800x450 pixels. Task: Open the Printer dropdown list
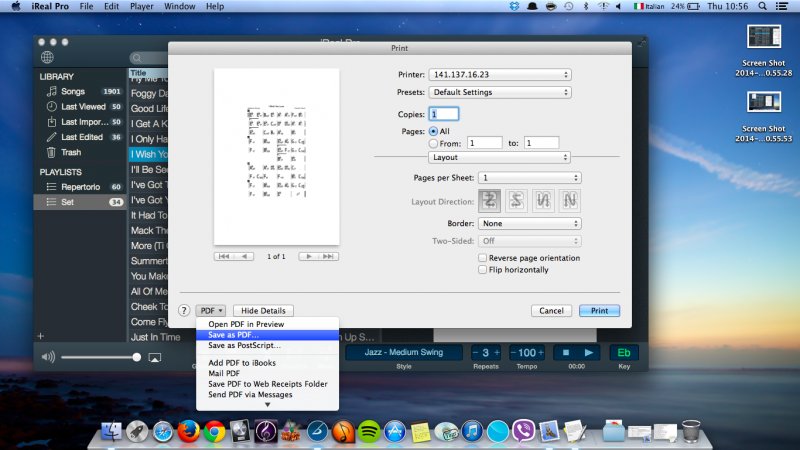tap(499, 74)
